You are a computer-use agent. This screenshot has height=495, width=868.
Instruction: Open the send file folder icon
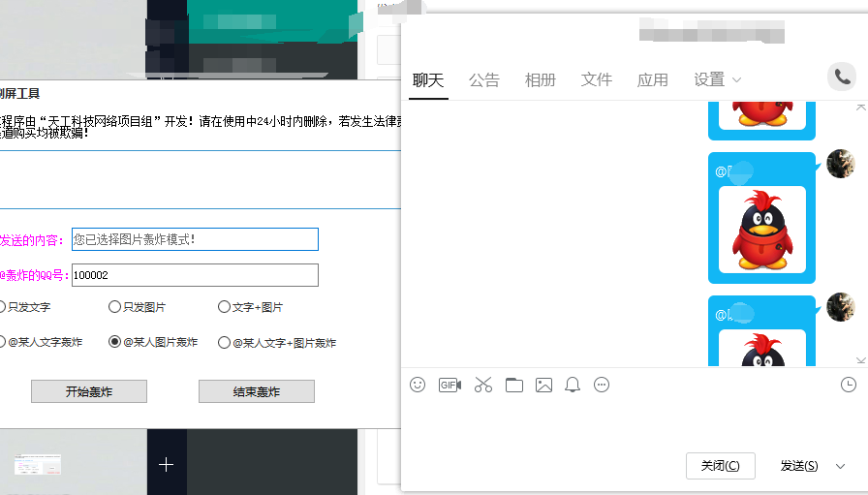click(x=514, y=385)
